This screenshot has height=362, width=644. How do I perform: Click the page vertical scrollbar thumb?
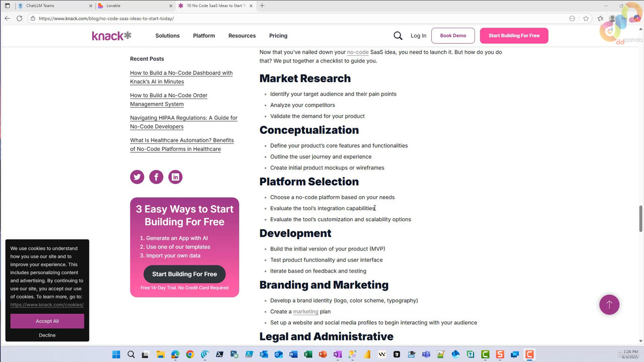pos(641,219)
